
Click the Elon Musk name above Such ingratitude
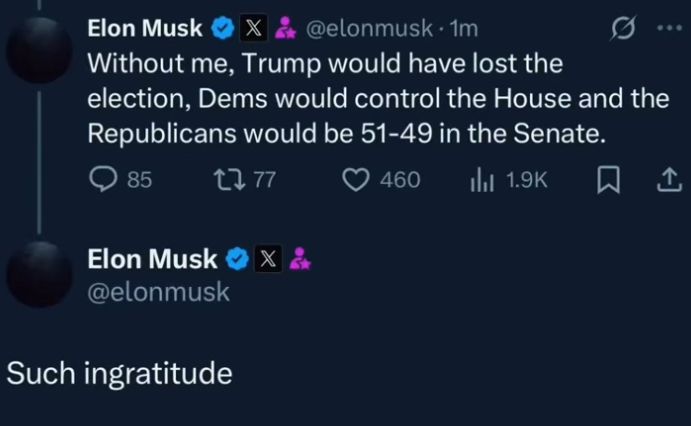click(x=152, y=260)
